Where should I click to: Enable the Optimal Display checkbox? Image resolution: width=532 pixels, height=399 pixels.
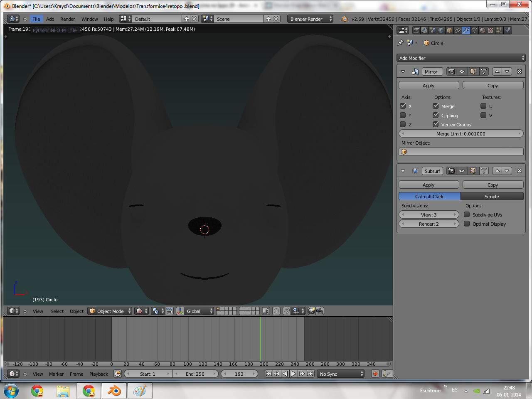467,224
